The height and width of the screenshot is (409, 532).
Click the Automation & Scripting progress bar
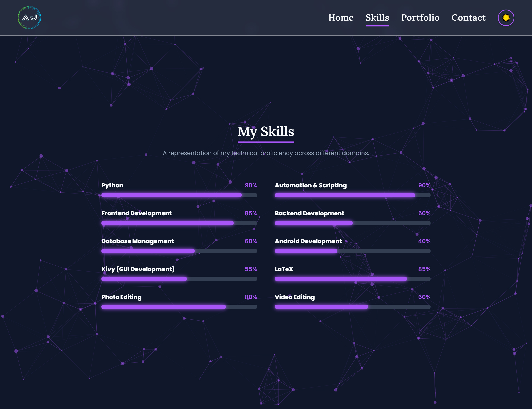click(352, 195)
